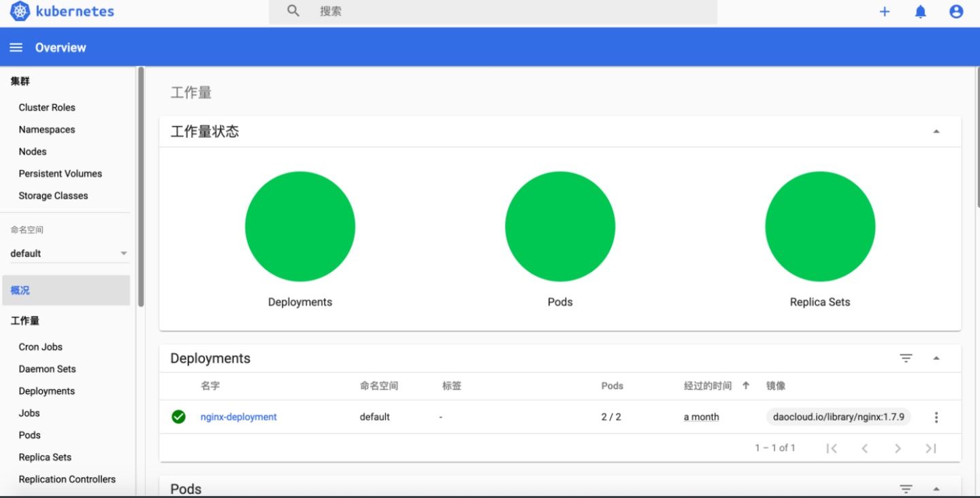Select the 概况 overview item
The width and height of the screenshot is (980, 498).
(66, 290)
